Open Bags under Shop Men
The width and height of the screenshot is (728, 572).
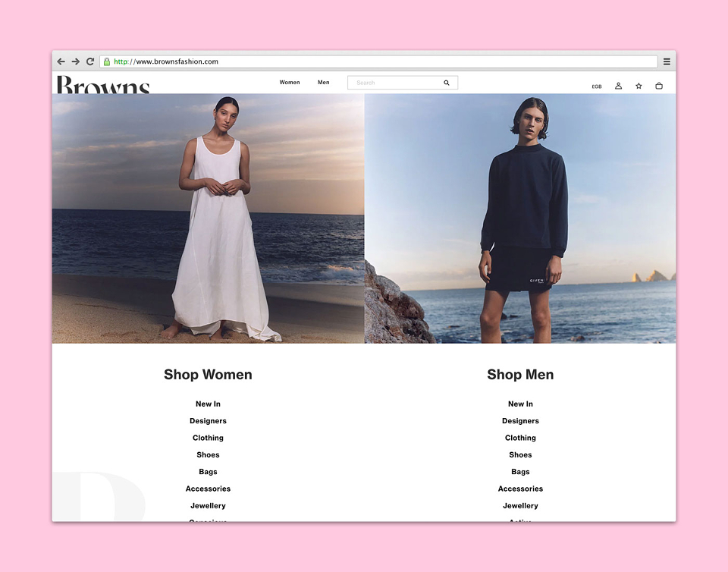520,472
